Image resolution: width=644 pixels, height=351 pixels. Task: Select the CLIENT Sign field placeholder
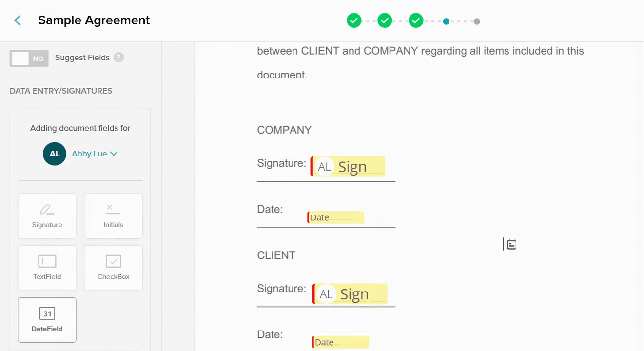tap(349, 293)
